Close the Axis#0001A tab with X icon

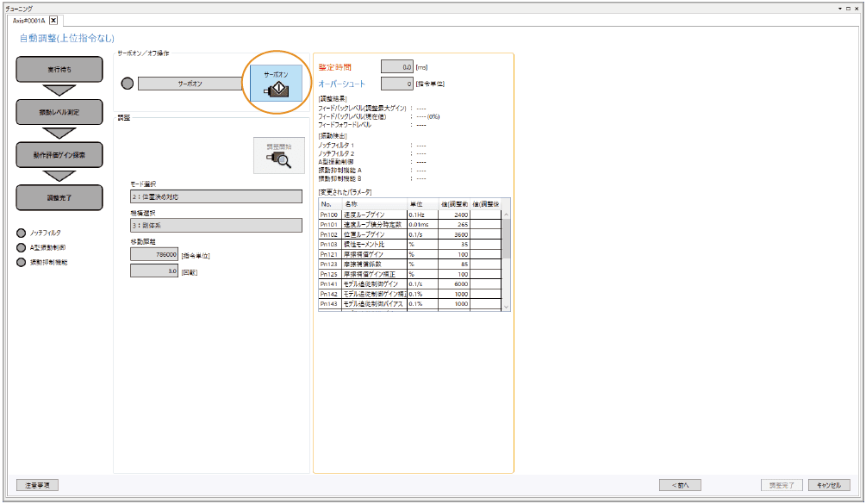point(53,20)
